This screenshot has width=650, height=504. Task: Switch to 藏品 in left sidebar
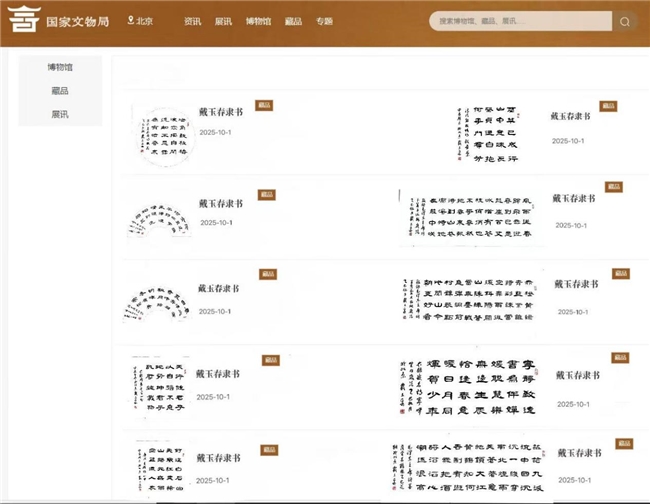coord(60,91)
